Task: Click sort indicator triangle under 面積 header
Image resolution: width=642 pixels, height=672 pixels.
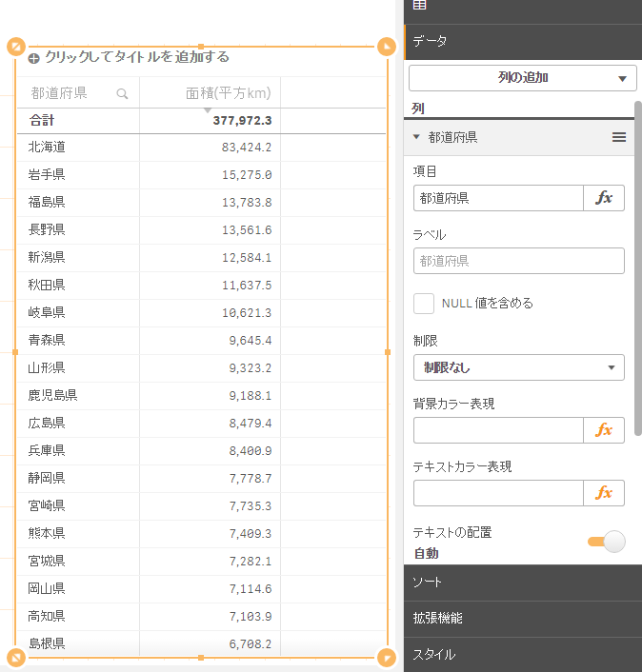Action: click(x=208, y=110)
